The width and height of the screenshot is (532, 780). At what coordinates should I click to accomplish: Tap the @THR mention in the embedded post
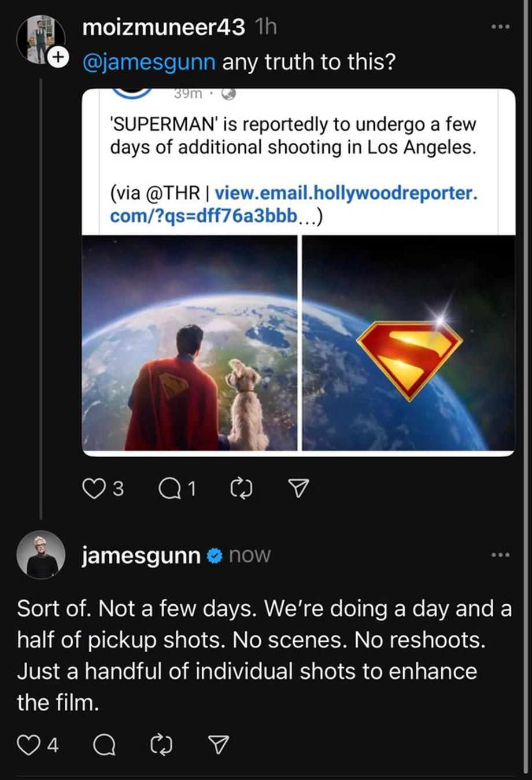[x=176, y=193]
